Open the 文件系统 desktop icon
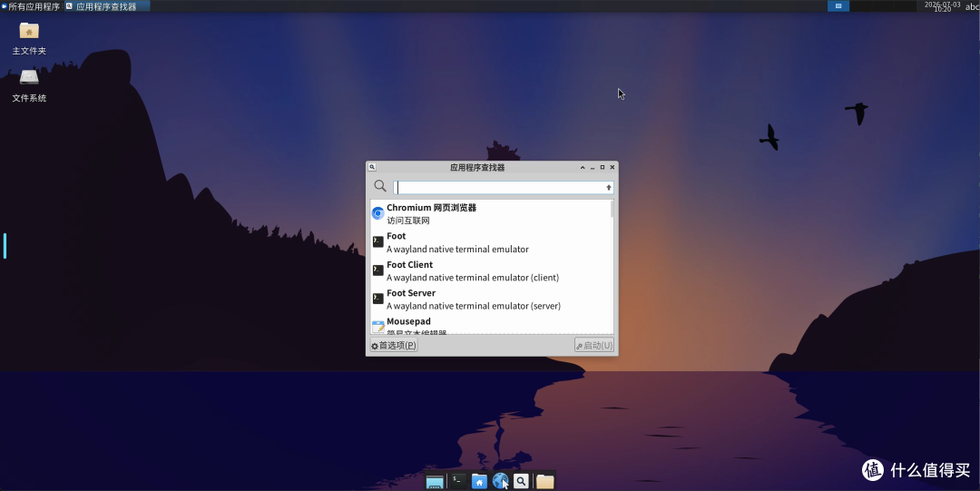 point(29,85)
